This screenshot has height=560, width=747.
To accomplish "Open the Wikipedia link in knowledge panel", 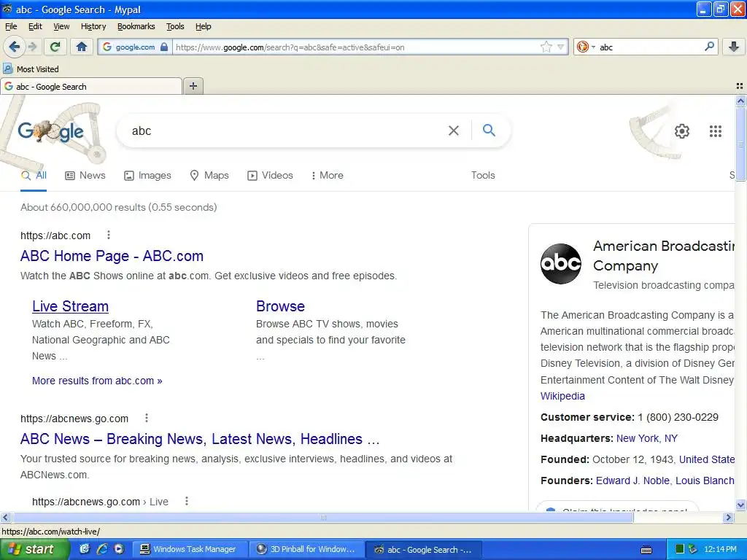I will pyautogui.click(x=562, y=396).
